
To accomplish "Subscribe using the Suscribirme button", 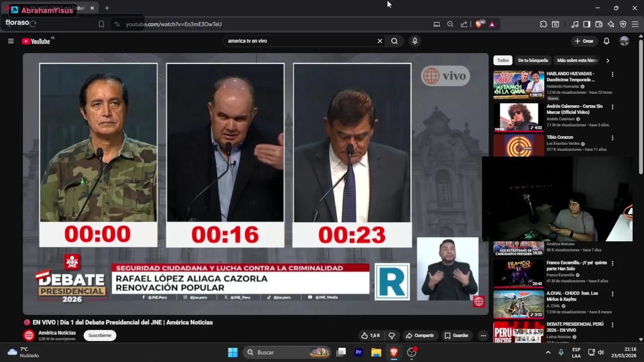I will (x=100, y=335).
